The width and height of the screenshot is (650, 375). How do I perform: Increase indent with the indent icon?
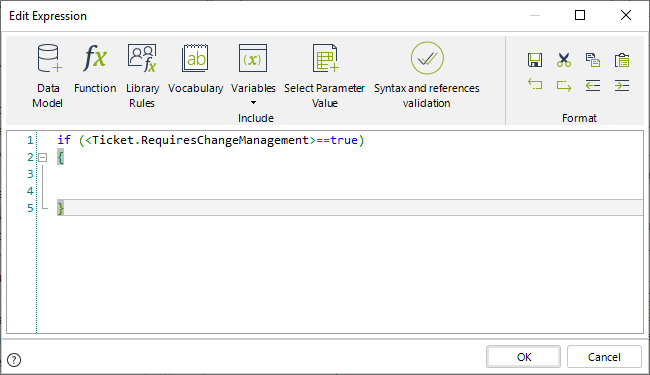pos(622,86)
